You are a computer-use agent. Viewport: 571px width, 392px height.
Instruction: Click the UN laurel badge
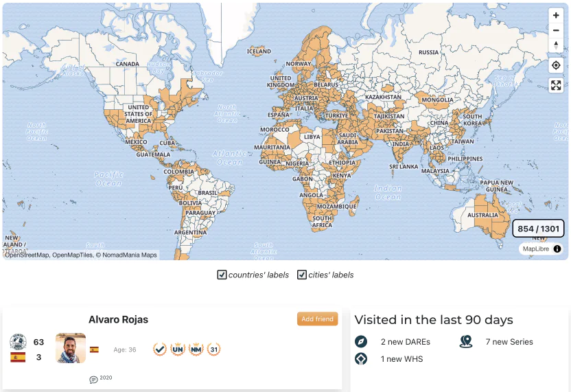coord(178,349)
